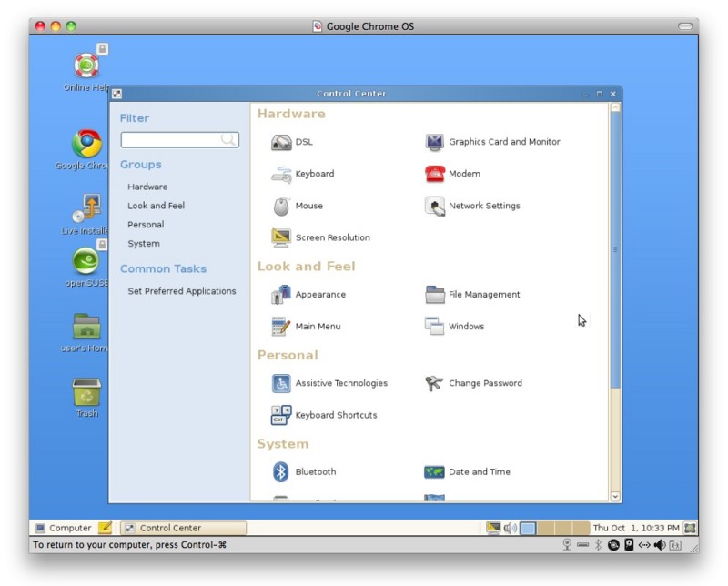The width and height of the screenshot is (728, 586).
Task: Open the openSUSE desktop icon
Action: tap(86, 260)
